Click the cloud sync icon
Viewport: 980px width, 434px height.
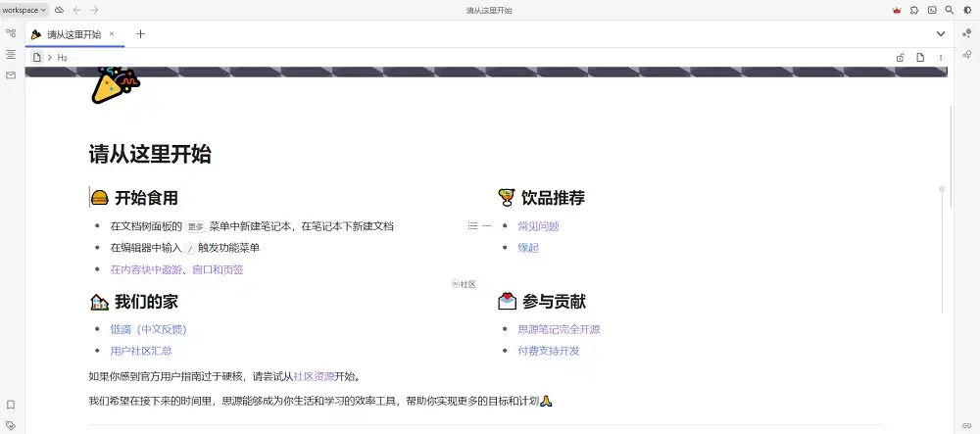pos(59,10)
